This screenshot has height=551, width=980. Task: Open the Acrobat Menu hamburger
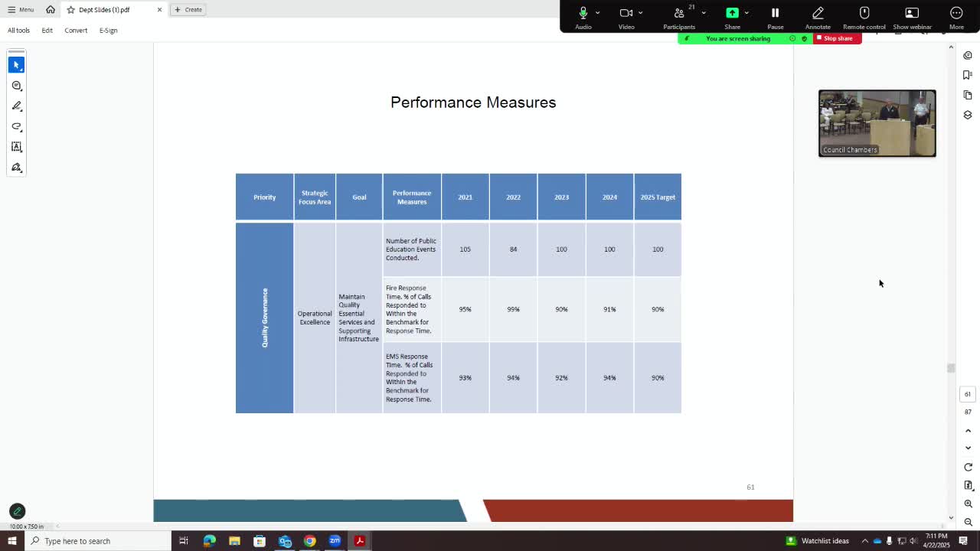(21, 9)
